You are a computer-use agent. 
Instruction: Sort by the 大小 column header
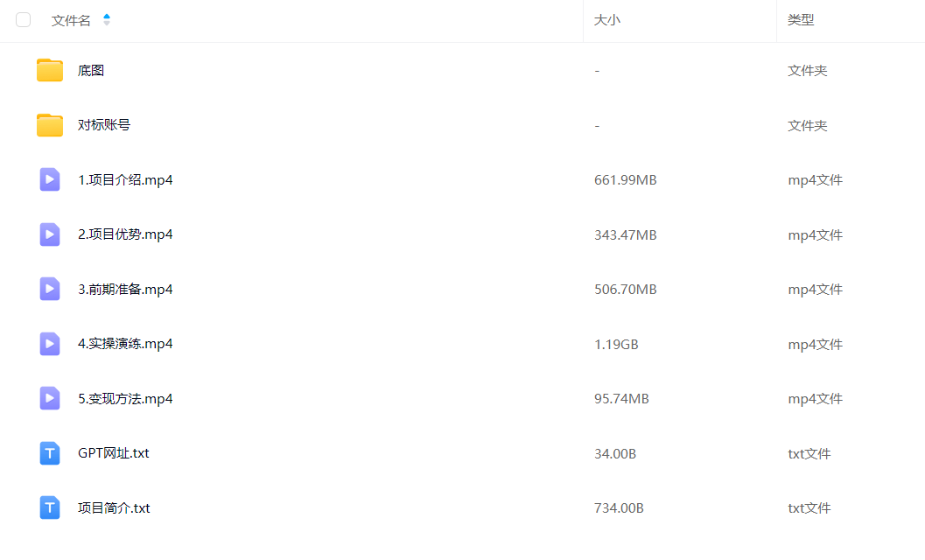click(x=607, y=20)
